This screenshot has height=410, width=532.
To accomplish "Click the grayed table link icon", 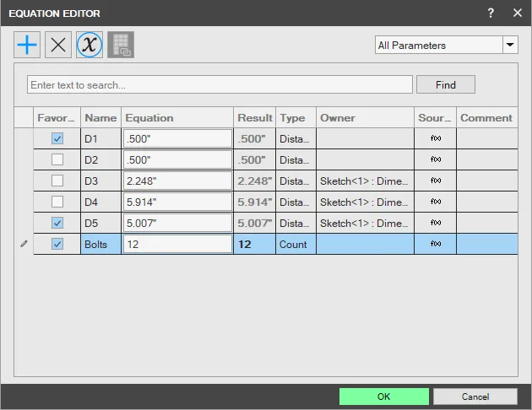I will click(121, 45).
